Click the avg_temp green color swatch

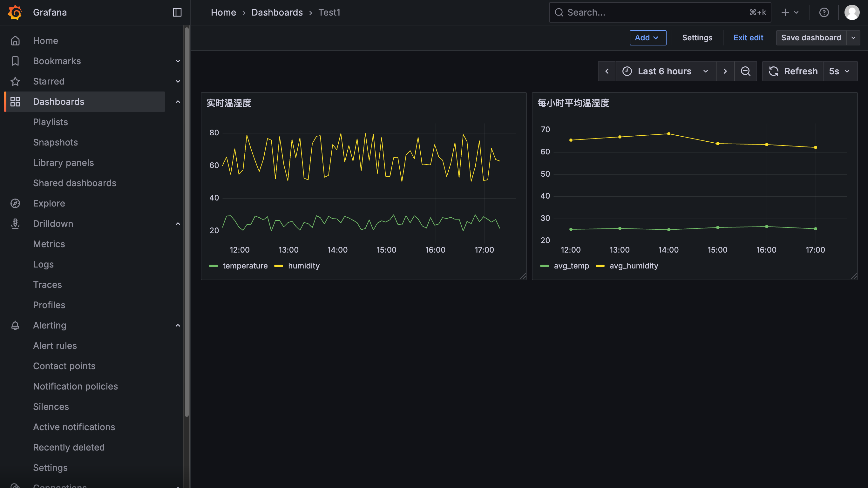tap(545, 266)
